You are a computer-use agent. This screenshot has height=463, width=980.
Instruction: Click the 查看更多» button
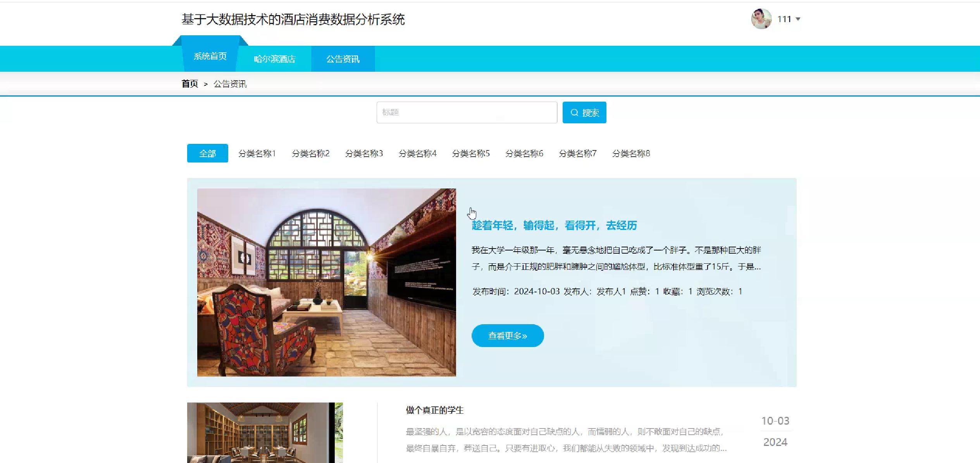pyautogui.click(x=507, y=336)
